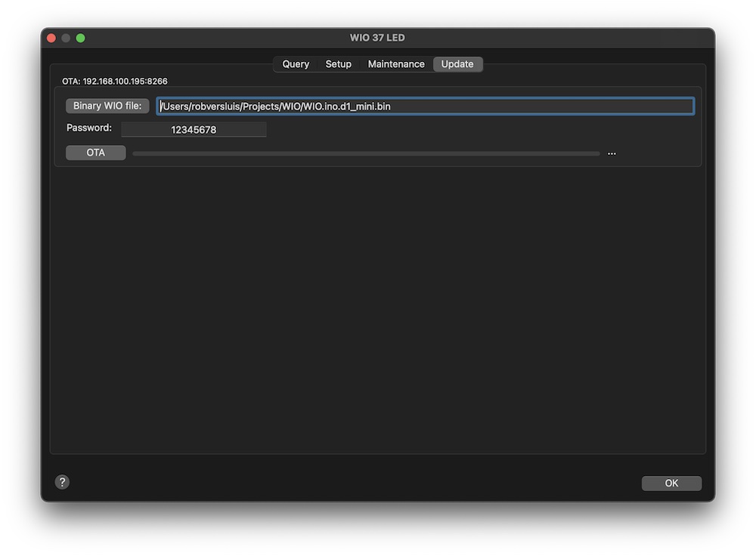Open the Setup tab
This screenshot has width=756, height=556.
pos(338,64)
